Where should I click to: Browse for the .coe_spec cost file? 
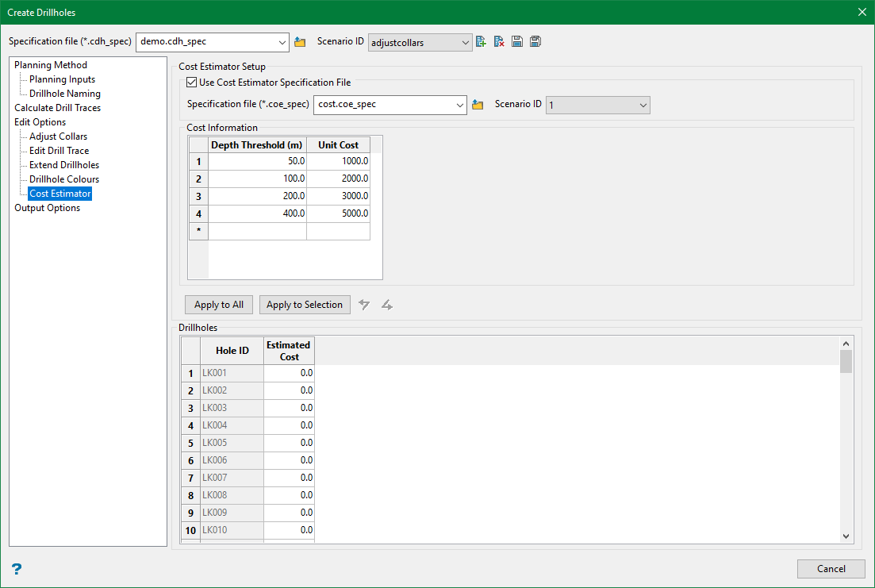pyautogui.click(x=478, y=105)
